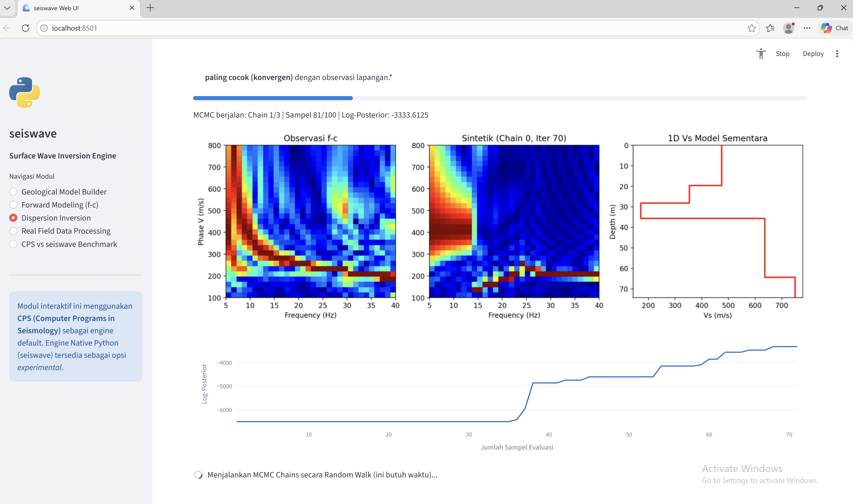Viewport: 853px width, 504px height.
Task: Add the page to favorites via star icon
Action: click(752, 28)
